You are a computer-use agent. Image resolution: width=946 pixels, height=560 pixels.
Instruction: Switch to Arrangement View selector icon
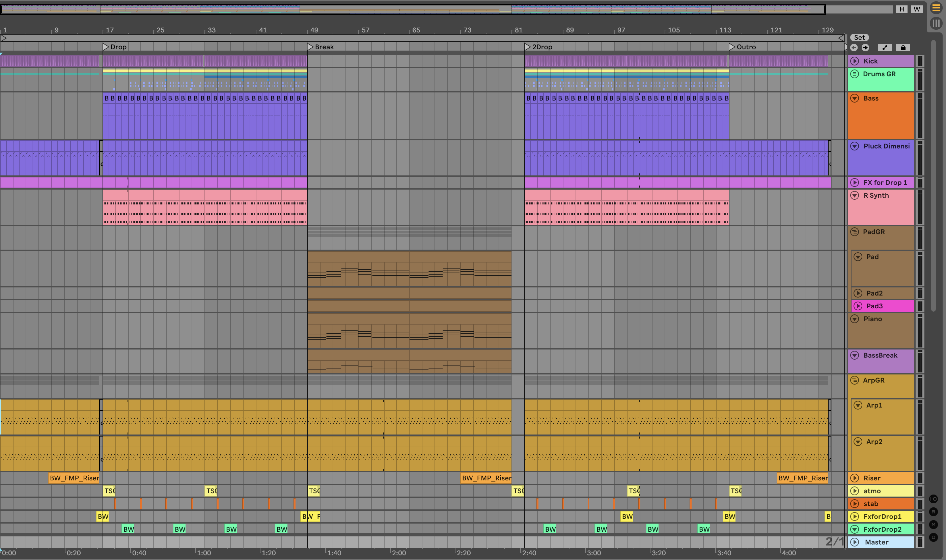click(936, 8)
